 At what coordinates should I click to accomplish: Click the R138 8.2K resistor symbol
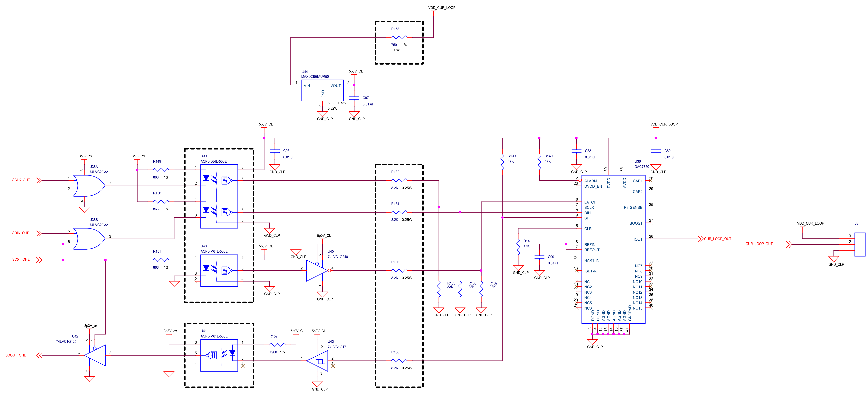tap(399, 361)
